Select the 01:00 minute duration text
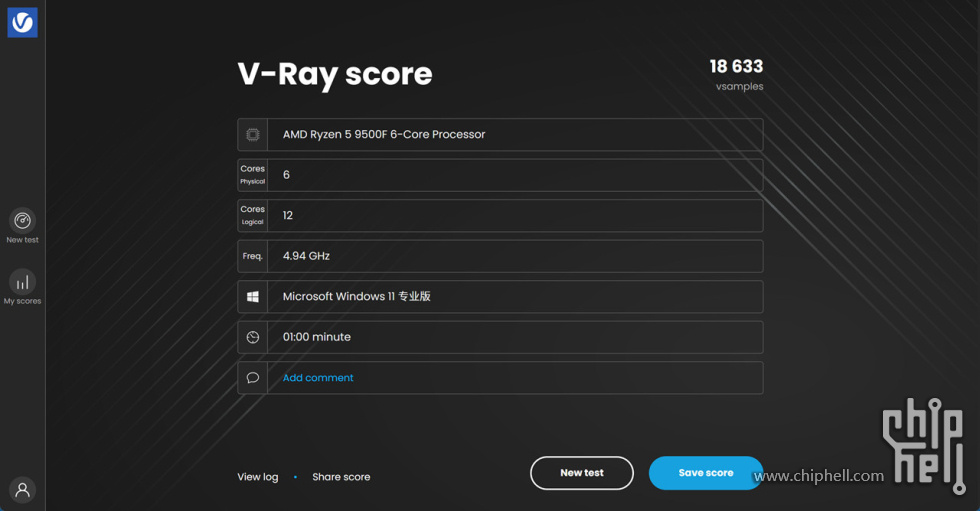The image size is (980, 511). point(317,337)
